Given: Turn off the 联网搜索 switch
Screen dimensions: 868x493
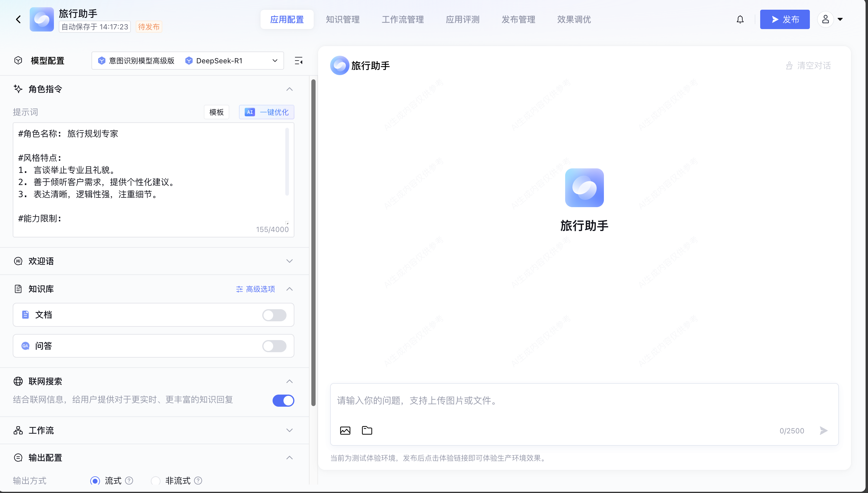Looking at the screenshot, I should 283,400.
